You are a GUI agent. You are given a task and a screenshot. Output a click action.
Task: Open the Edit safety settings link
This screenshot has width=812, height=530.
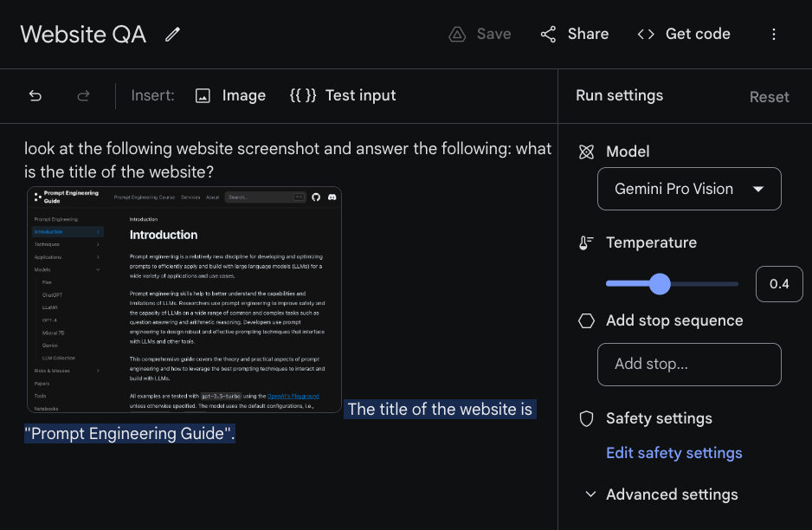[x=673, y=453]
